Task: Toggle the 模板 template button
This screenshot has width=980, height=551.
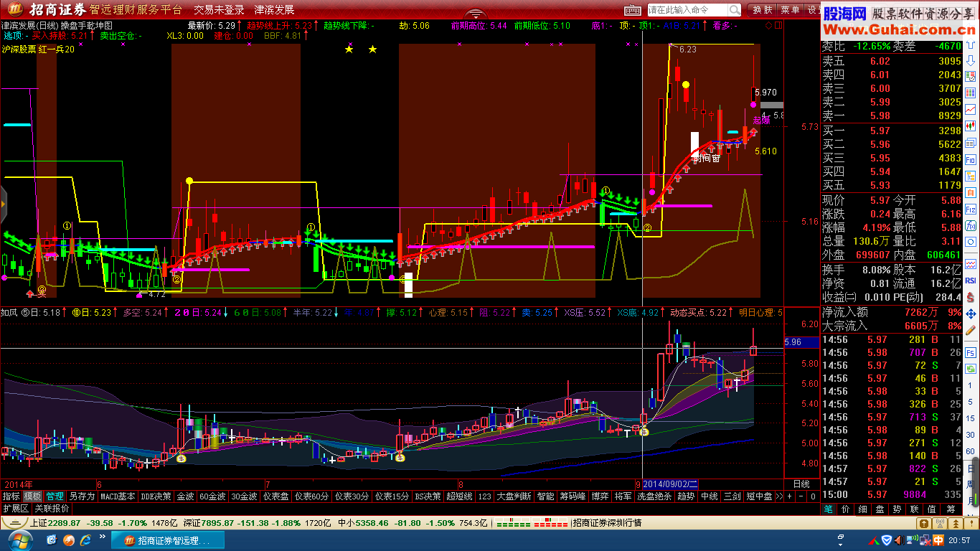Action: pyautogui.click(x=32, y=496)
